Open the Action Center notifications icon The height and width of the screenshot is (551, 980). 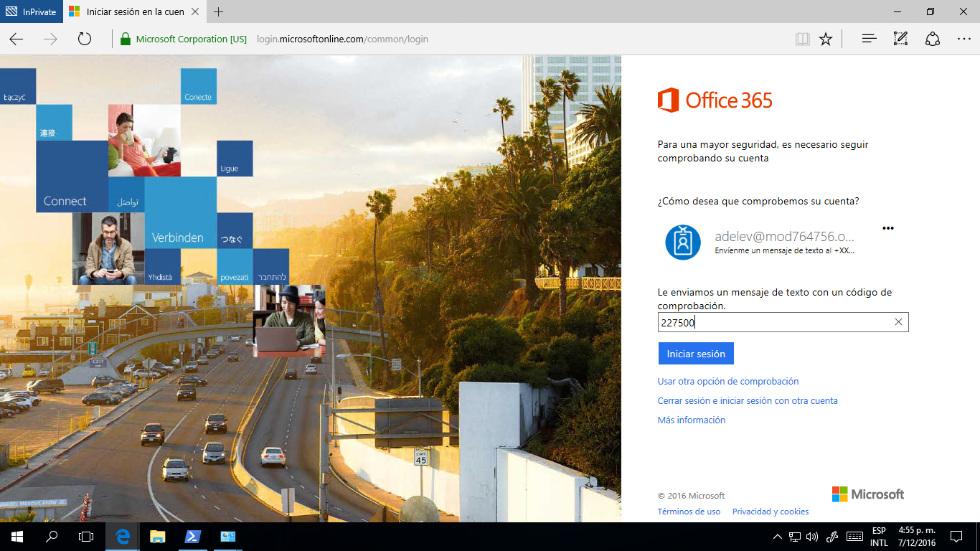click(956, 537)
